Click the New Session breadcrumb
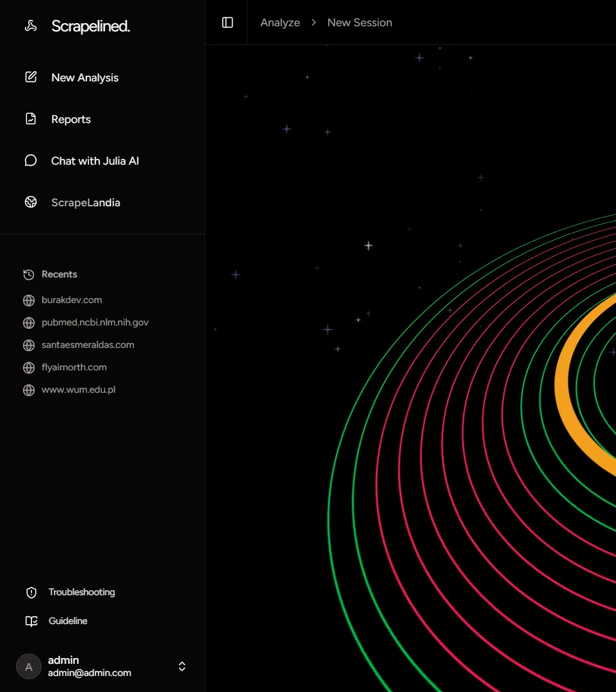 click(360, 22)
